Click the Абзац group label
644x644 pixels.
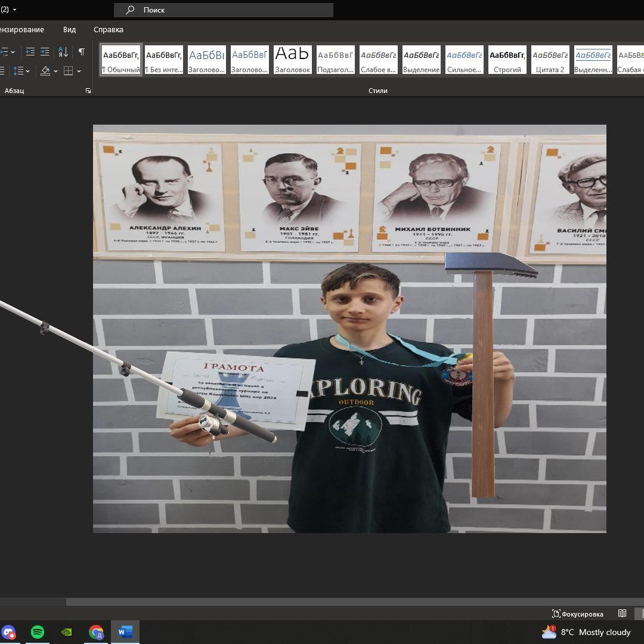(14, 91)
